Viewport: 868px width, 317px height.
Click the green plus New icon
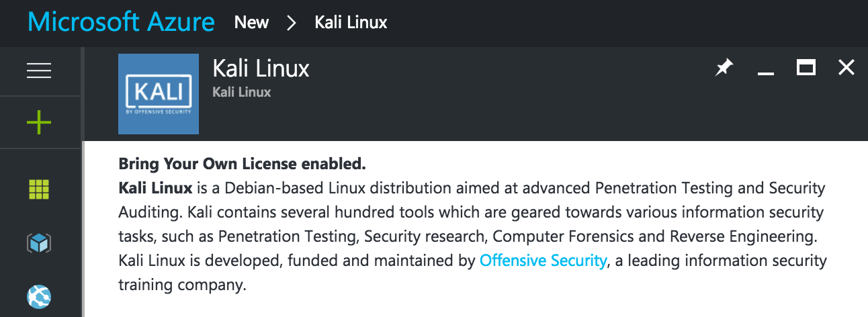[39, 122]
